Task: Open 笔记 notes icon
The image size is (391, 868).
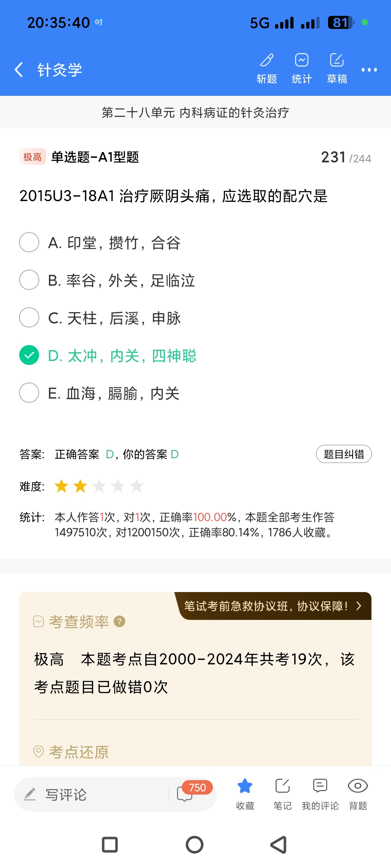Action: [282, 793]
